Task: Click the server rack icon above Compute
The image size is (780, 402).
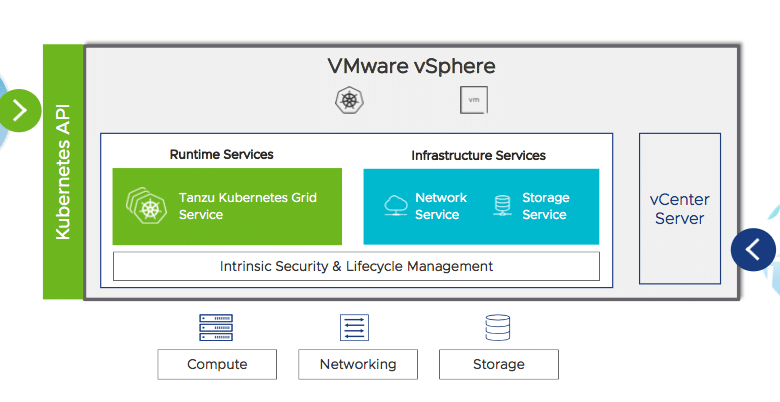Action: [x=216, y=327]
